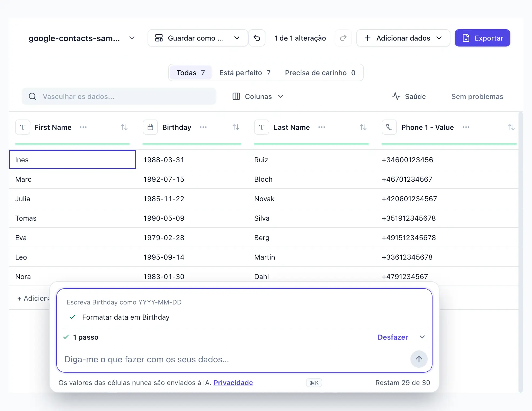Expand the 1 passo step details chevron

(422, 337)
